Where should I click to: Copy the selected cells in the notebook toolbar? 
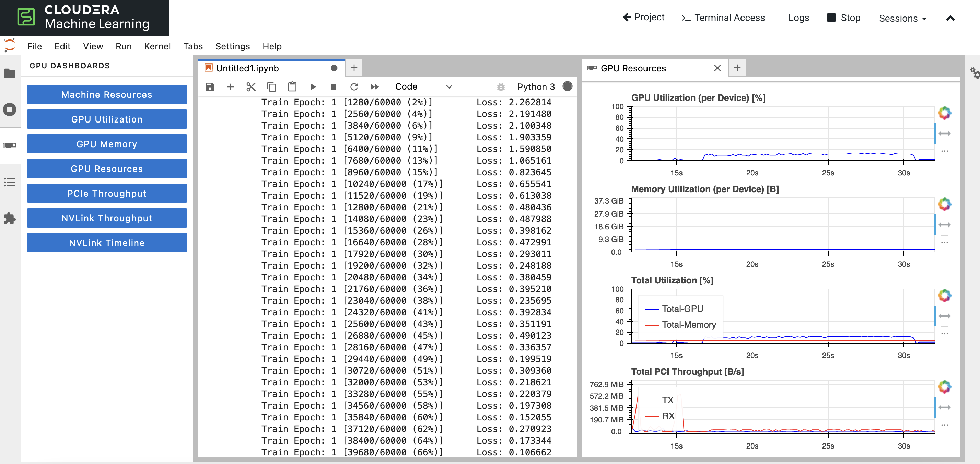coord(271,87)
